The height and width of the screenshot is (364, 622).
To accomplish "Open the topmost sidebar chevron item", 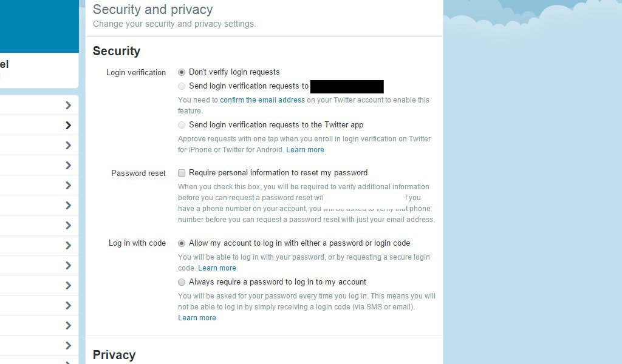I will pos(39,106).
